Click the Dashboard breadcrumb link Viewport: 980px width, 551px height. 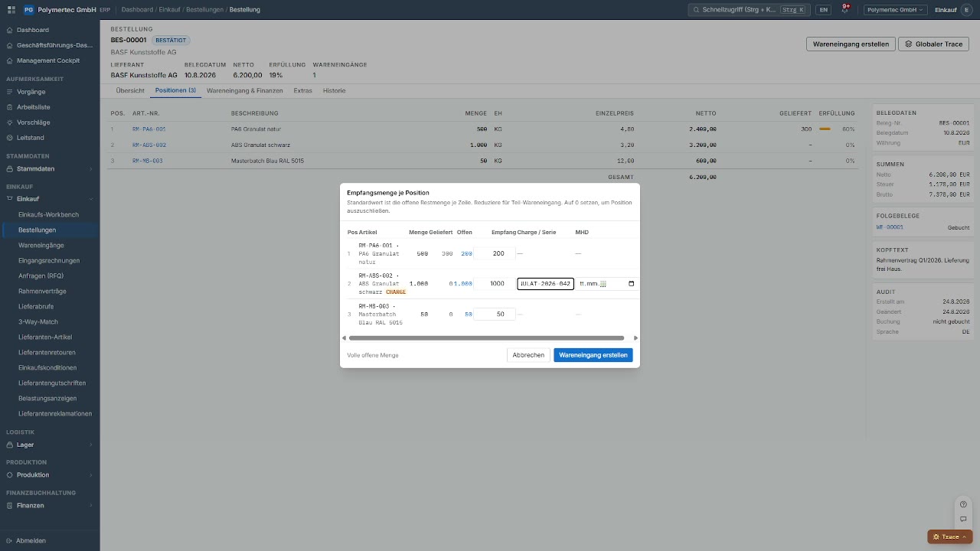137,10
